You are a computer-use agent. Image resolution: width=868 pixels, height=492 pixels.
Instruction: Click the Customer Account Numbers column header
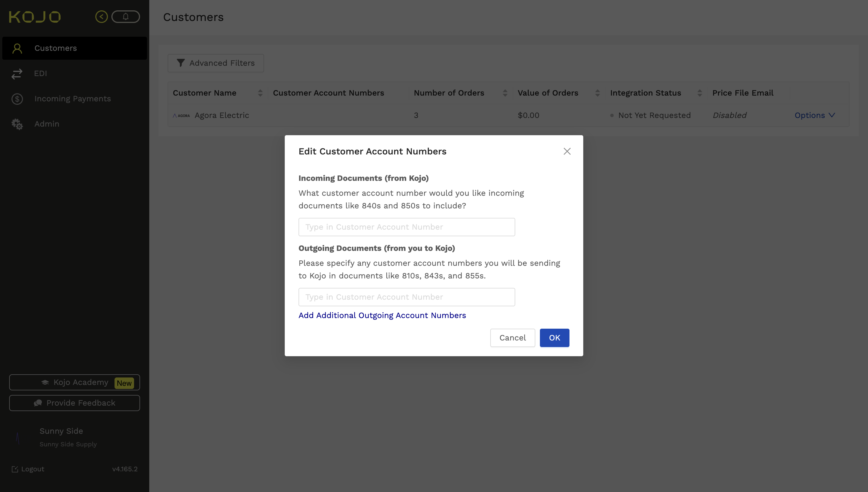tap(328, 93)
